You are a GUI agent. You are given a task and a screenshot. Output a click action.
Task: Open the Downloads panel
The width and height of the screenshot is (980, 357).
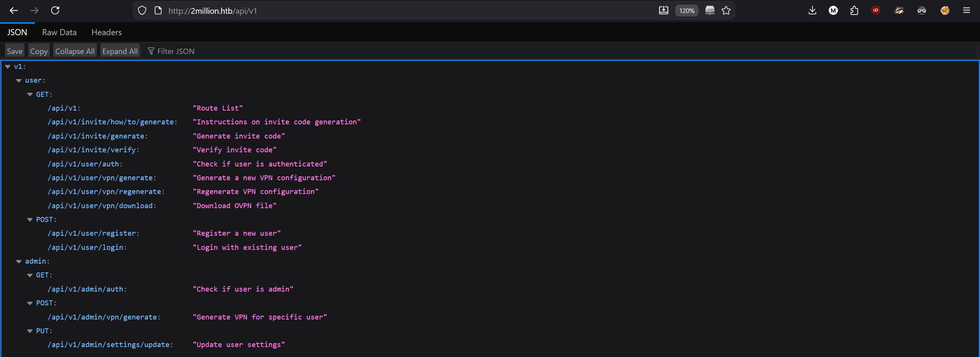(812, 10)
